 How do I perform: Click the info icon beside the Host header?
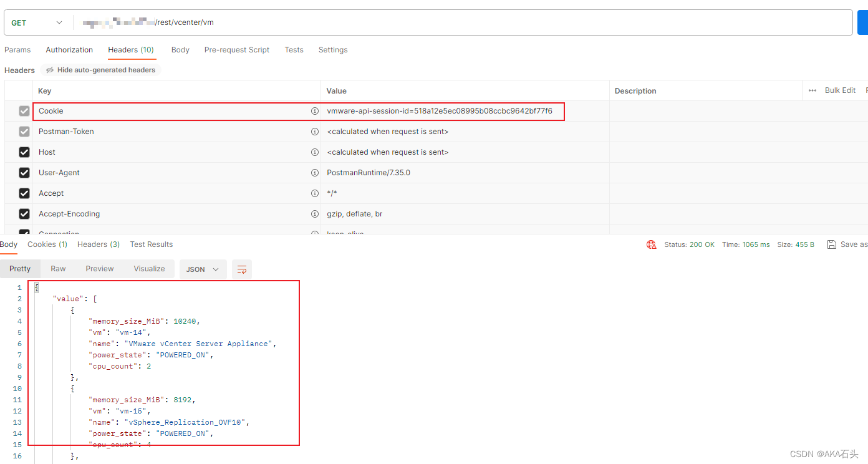(x=315, y=152)
